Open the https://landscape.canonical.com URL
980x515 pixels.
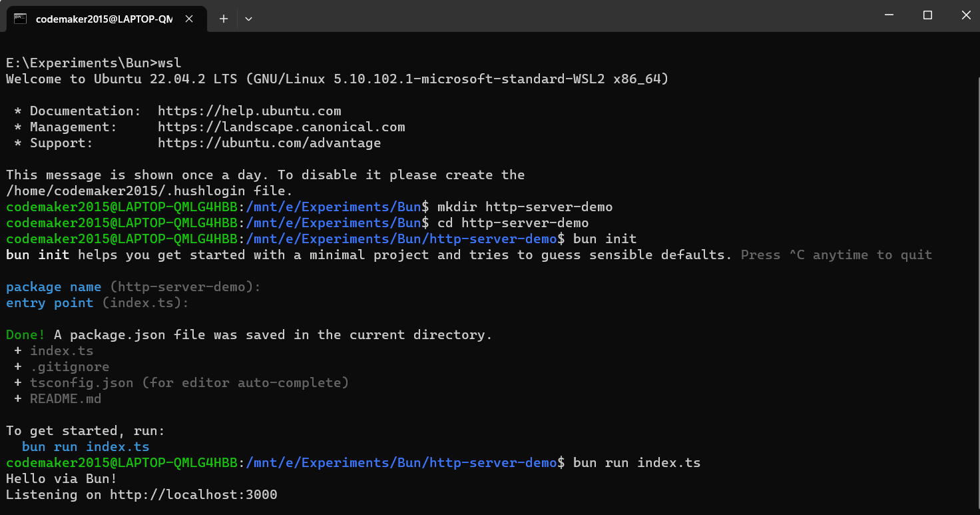[x=282, y=127]
